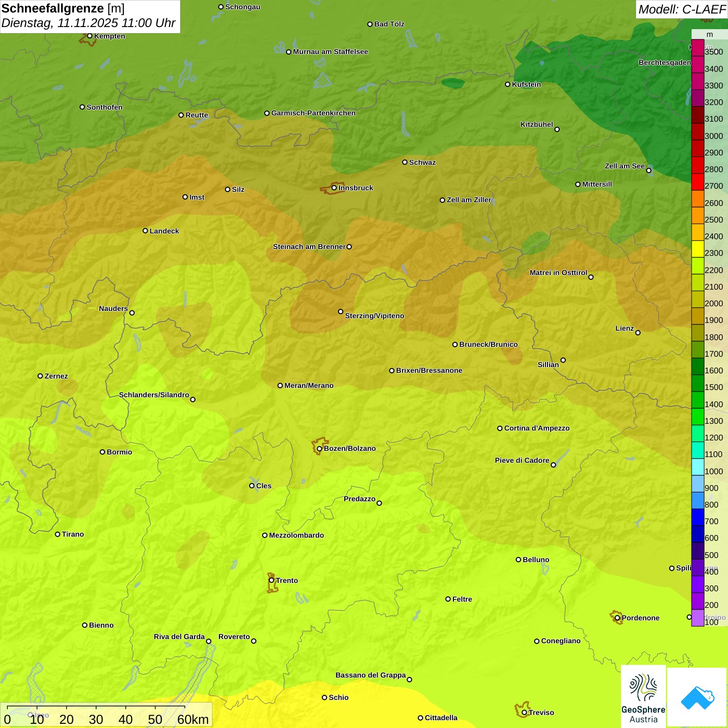Viewport: 728px width, 728px height.
Task: Click the bright yellow legend swatch
Action: click(697, 249)
